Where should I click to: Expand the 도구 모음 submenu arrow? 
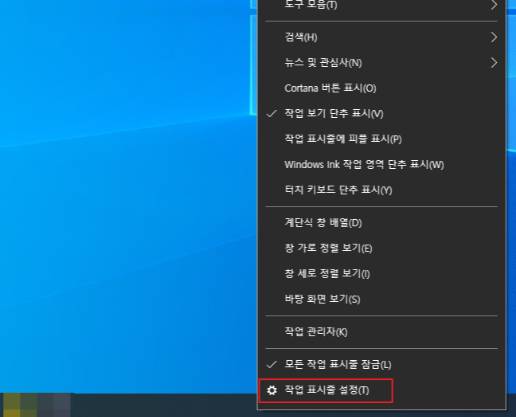pyautogui.click(x=494, y=5)
